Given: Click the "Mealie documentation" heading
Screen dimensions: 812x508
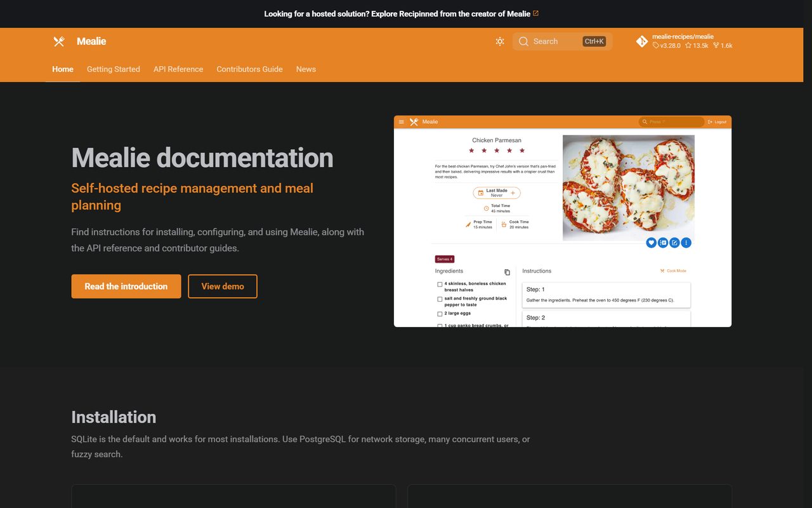Looking at the screenshot, I should (x=202, y=157).
